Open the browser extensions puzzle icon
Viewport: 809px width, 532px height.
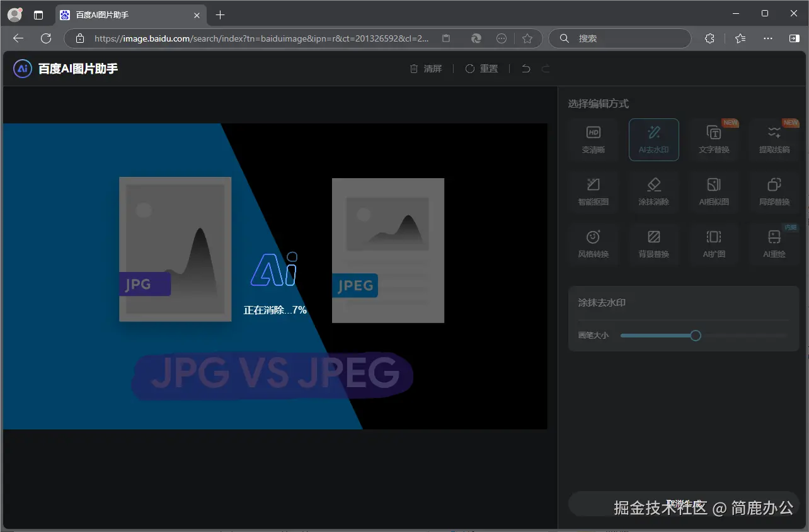point(709,38)
